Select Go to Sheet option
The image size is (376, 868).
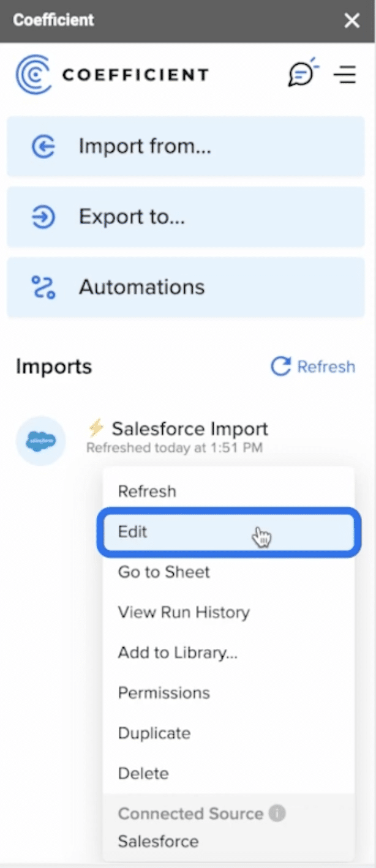click(228, 572)
